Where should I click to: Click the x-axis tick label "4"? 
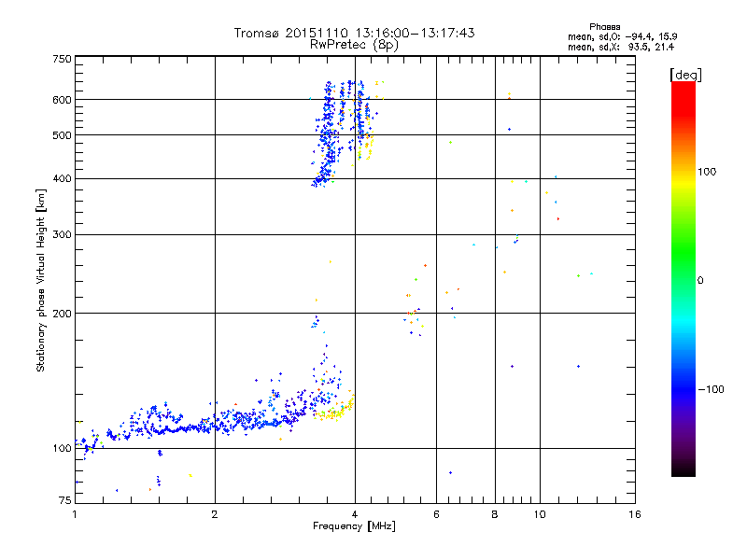pos(355,514)
